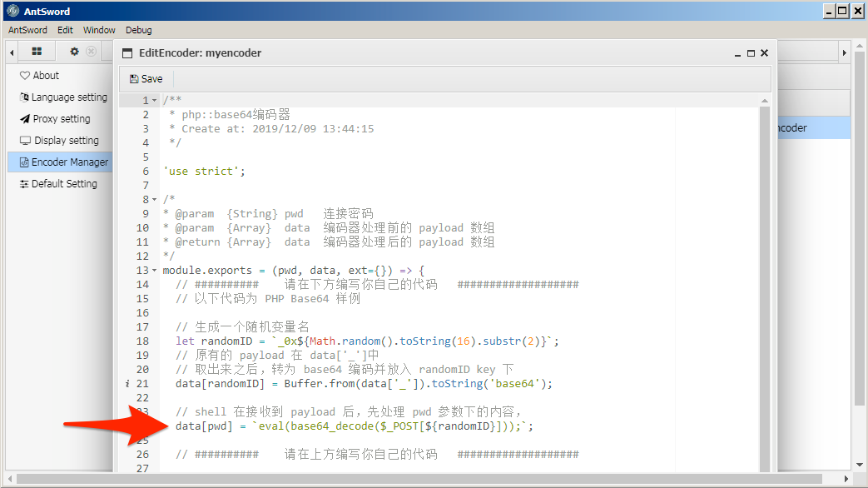Click the code editor vertical scrollbar

click(765, 288)
